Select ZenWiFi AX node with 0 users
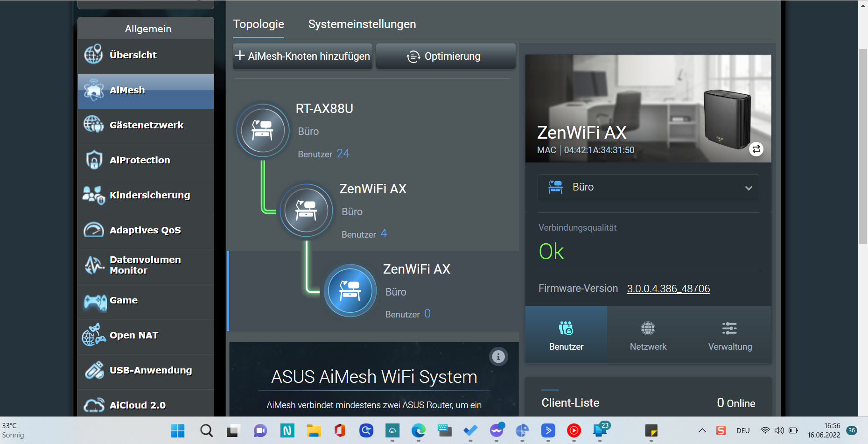Image resolution: width=868 pixels, height=444 pixels. coord(350,291)
